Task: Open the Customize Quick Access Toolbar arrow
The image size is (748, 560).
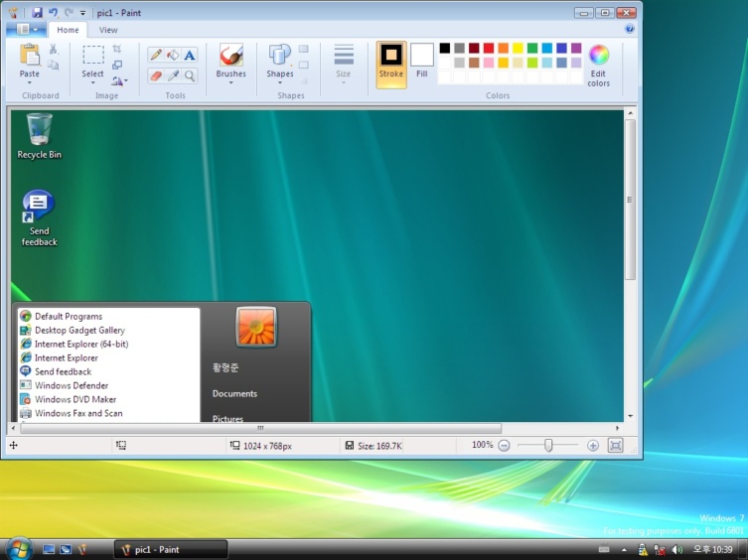Action: (82, 13)
